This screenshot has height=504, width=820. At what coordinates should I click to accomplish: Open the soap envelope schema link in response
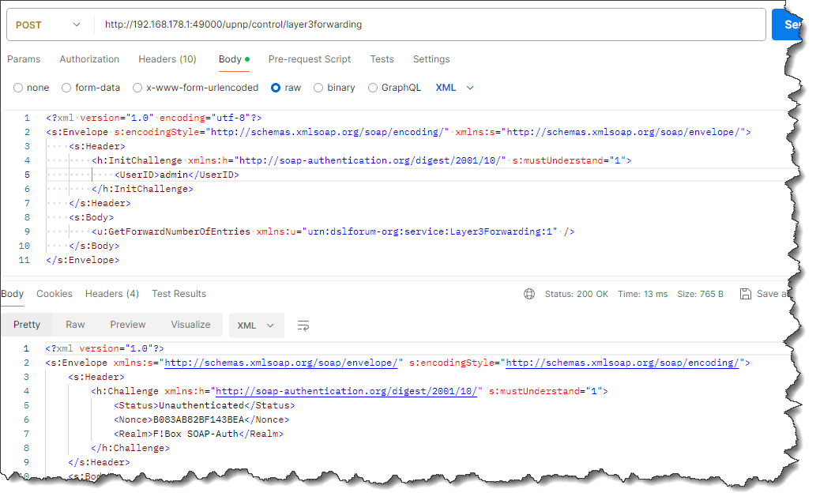coord(280,363)
